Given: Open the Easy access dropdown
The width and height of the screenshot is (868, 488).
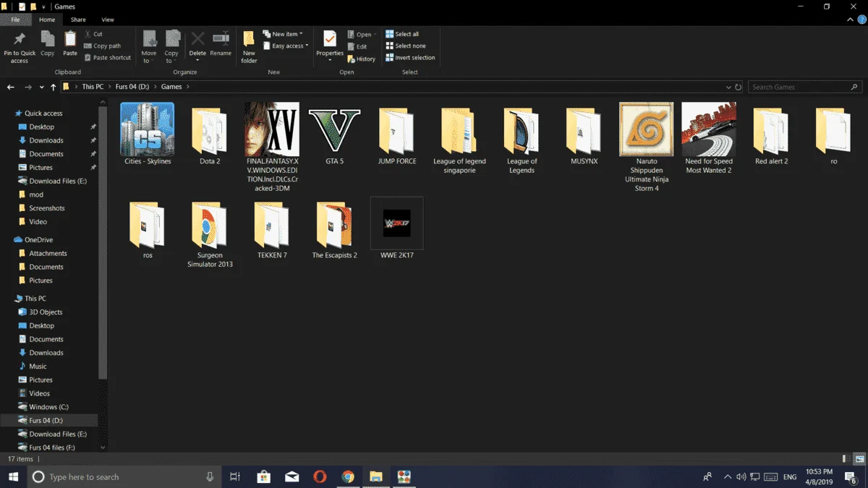Looking at the screenshot, I should point(286,46).
